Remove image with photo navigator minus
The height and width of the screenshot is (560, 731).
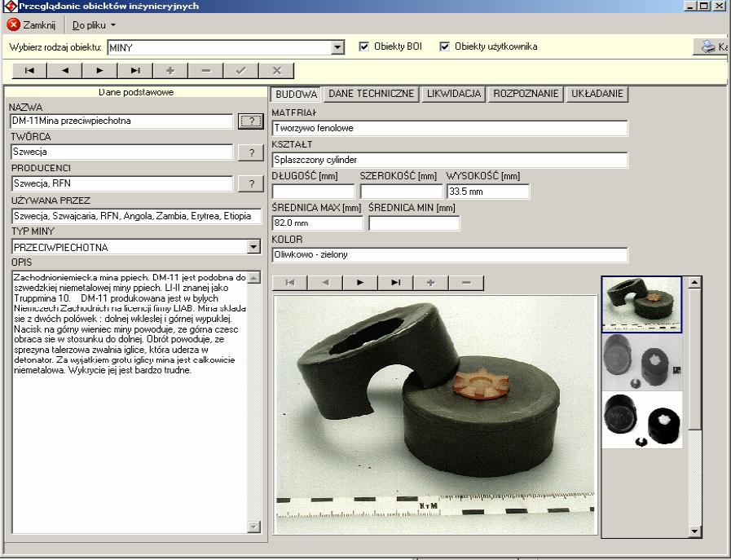[466, 283]
